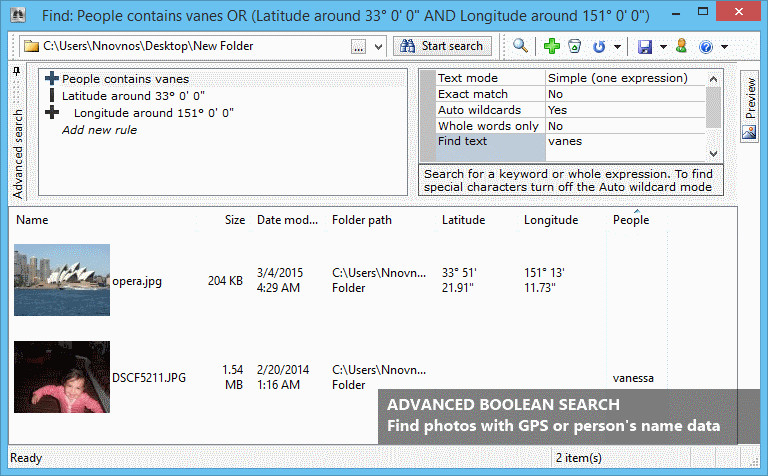Open the dropdown next to refresh icon
Image resolution: width=768 pixels, height=476 pixels.
tap(618, 47)
